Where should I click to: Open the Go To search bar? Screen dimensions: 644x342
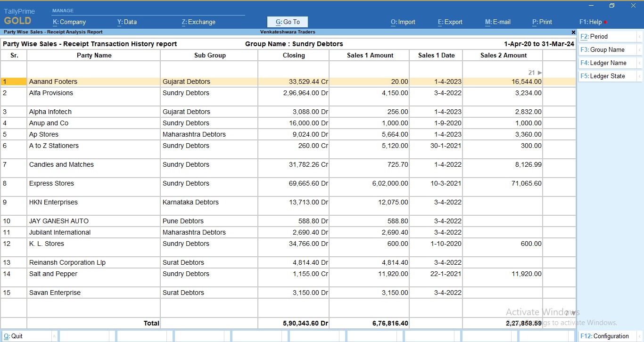(287, 22)
